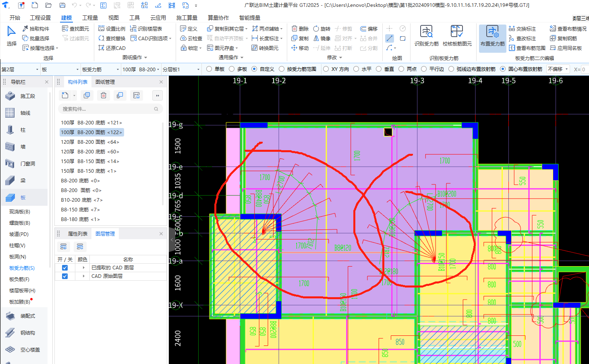Open 100厚 B8-200 component dropdown
The image size is (589, 364).
[141, 69]
